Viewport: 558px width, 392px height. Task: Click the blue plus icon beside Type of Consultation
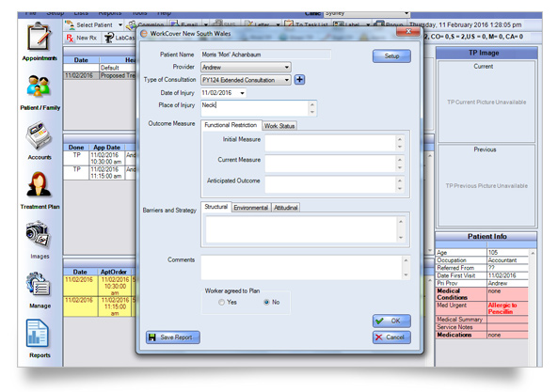coord(299,80)
